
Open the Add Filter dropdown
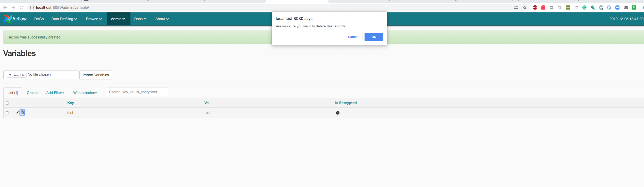coord(55,93)
